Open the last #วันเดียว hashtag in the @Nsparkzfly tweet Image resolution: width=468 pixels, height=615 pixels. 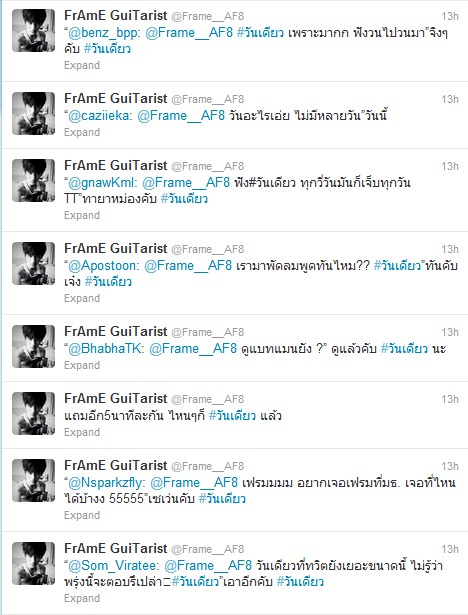click(222, 499)
